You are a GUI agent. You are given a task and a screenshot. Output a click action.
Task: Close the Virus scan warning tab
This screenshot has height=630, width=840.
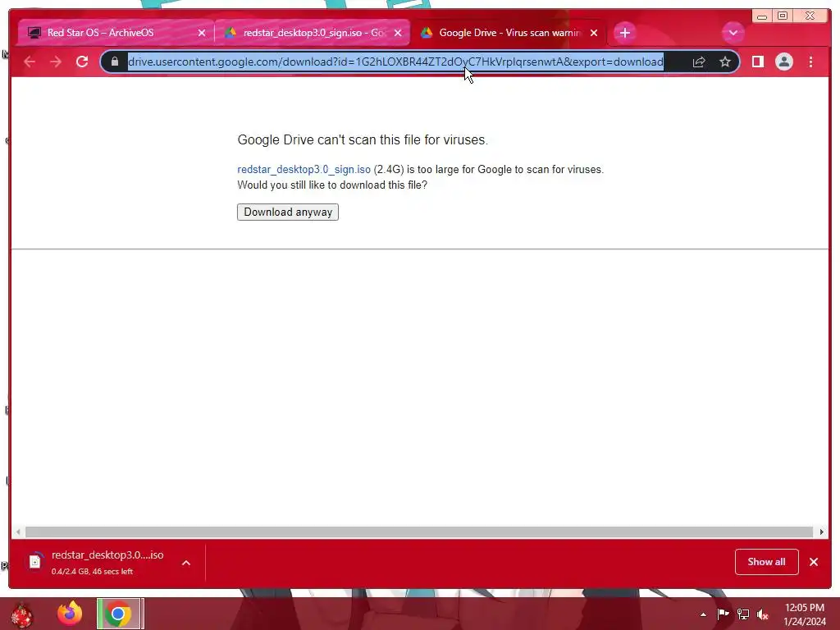[x=594, y=33]
